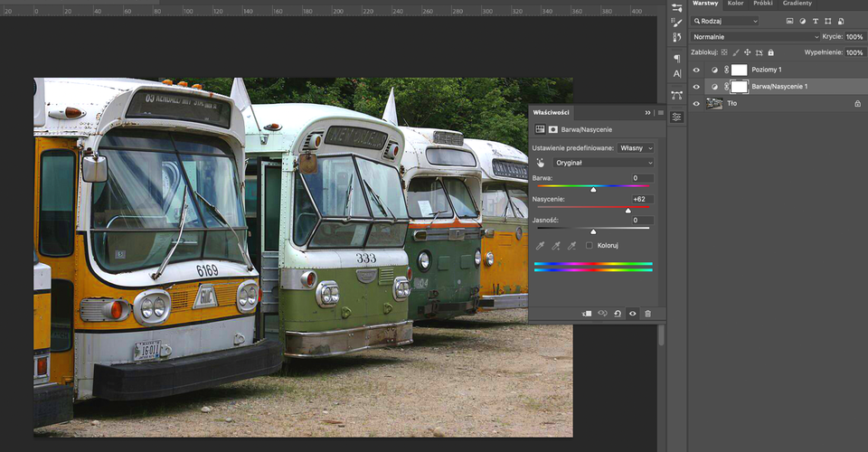Switch to the Warstwy tab
The image size is (868, 452).
coord(705,4)
